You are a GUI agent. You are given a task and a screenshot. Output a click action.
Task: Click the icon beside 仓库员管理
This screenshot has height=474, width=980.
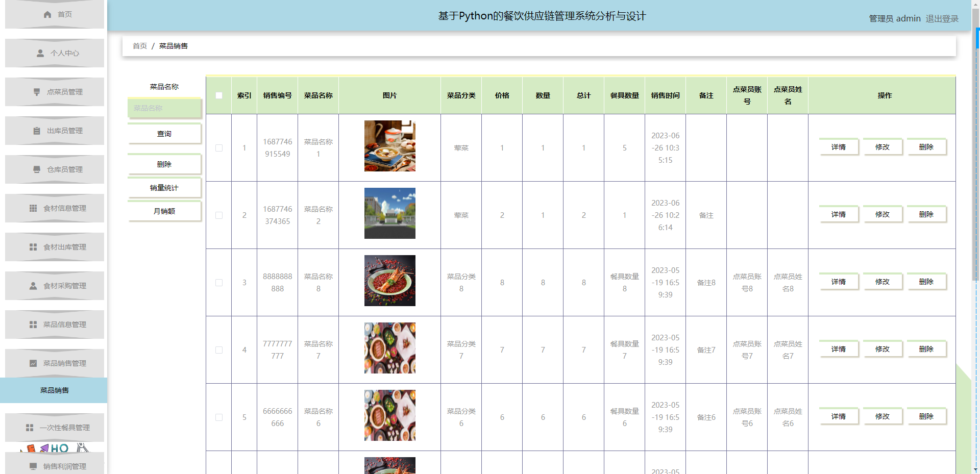click(37, 169)
